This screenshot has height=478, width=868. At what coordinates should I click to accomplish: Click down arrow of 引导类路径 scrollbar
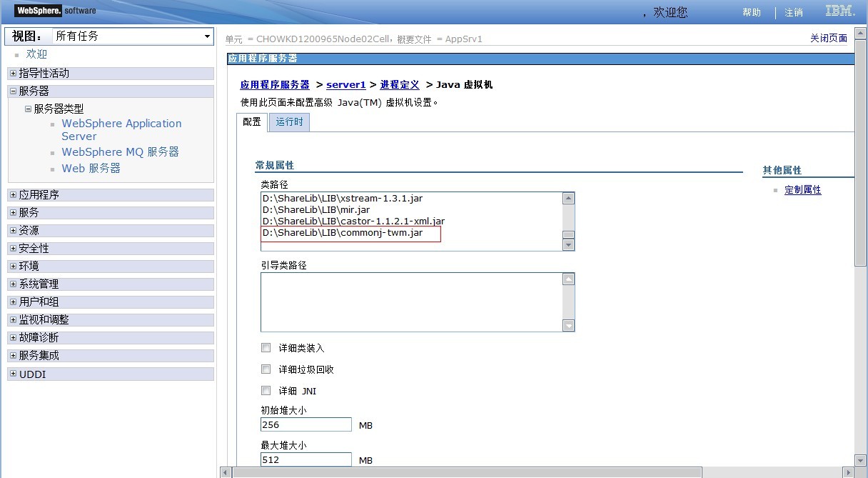tap(568, 325)
